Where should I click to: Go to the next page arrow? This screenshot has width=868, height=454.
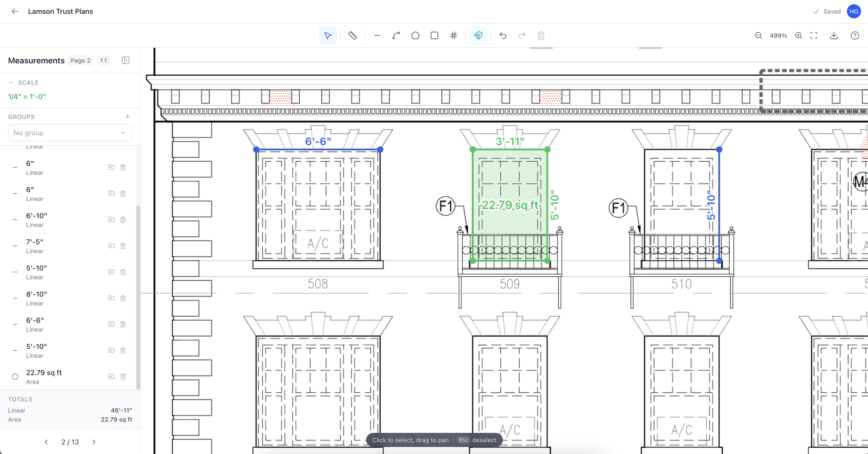tap(94, 442)
